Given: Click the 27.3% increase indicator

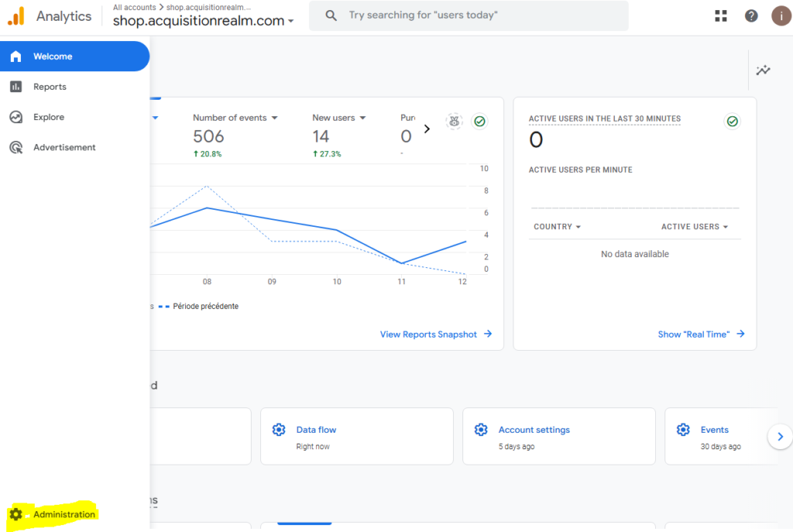Looking at the screenshot, I should coord(327,154).
